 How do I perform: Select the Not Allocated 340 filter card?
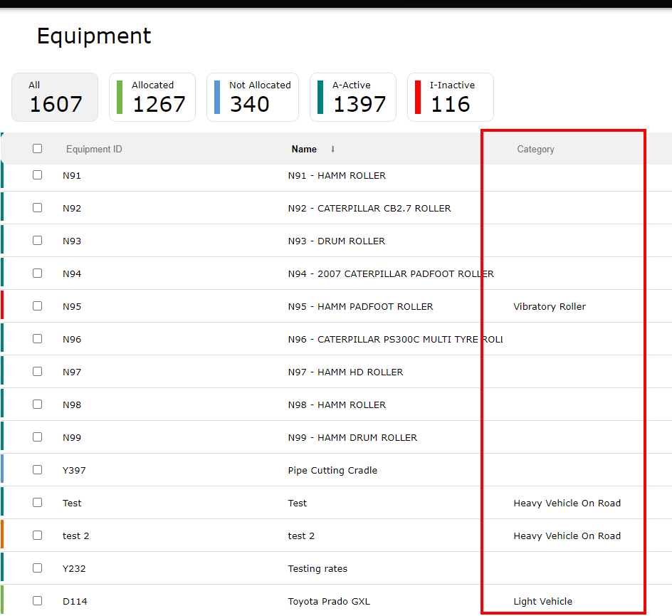(x=253, y=98)
